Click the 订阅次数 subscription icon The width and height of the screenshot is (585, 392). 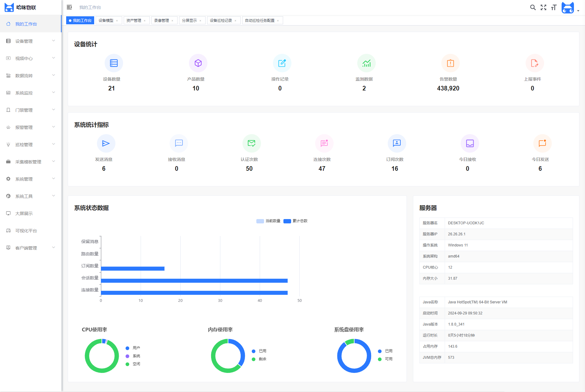coord(397,143)
